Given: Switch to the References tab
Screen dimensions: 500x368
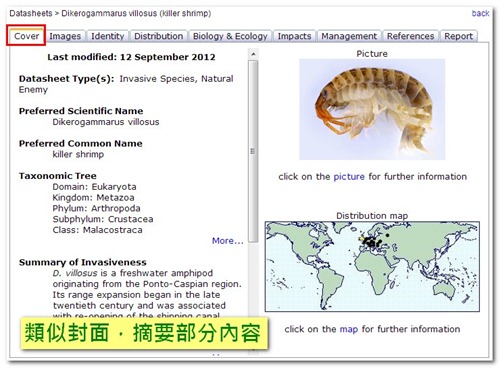Looking at the screenshot, I should coord(410,36).
